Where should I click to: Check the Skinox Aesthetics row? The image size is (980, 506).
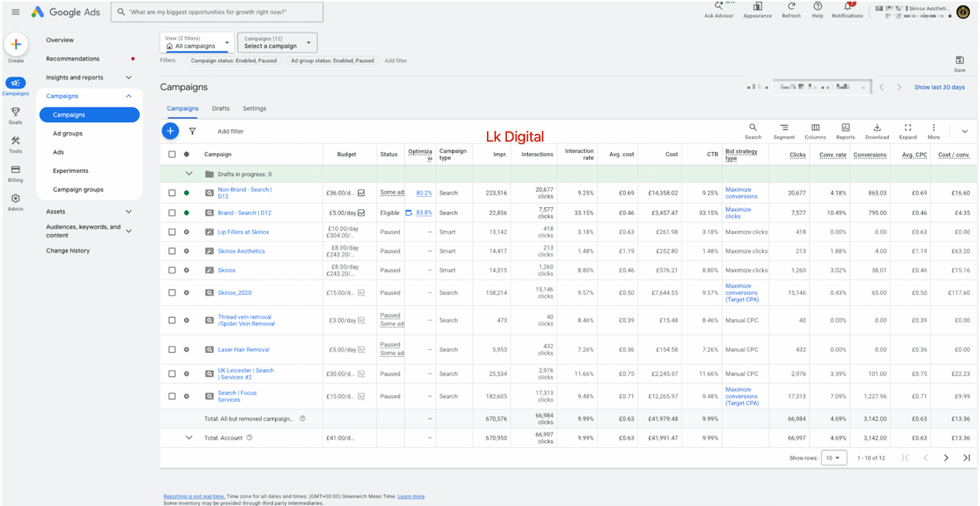click(x=172, y=251)
